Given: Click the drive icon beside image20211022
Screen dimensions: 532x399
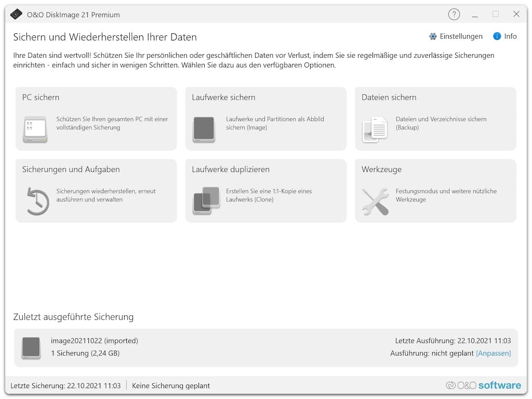Looking at the screenshot, I should [31, 348].
